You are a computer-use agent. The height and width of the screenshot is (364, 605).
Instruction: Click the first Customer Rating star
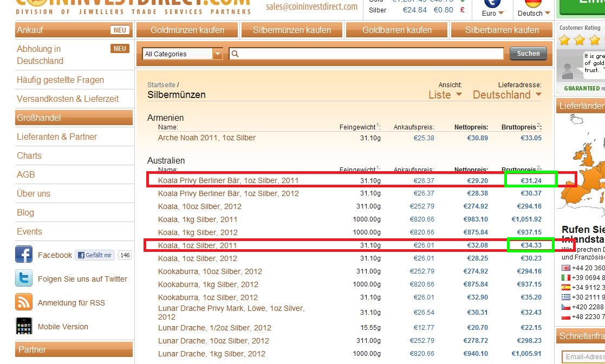pos(565,40)
